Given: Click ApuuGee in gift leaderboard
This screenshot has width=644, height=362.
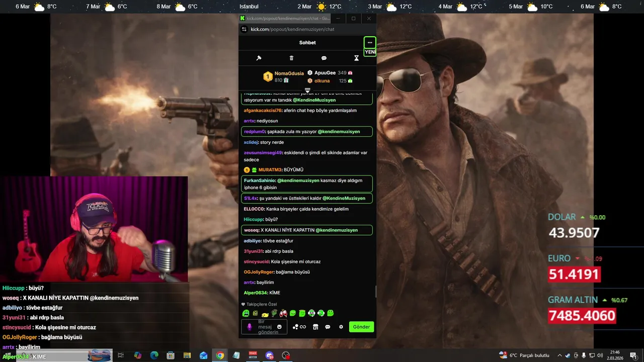Looking at the screenshot, I should (325, 73).
